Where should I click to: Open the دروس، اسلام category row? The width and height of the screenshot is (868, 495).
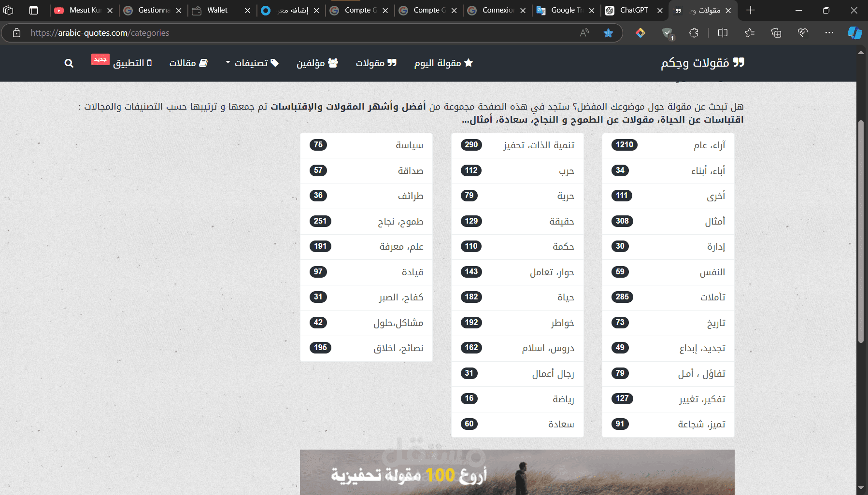tap(517, 348)
